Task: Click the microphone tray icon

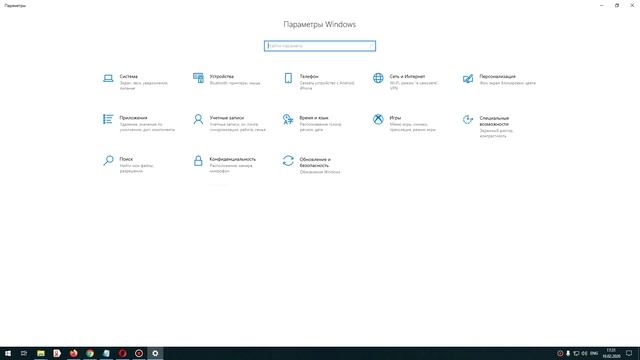Action: click(x=568, y=353)
